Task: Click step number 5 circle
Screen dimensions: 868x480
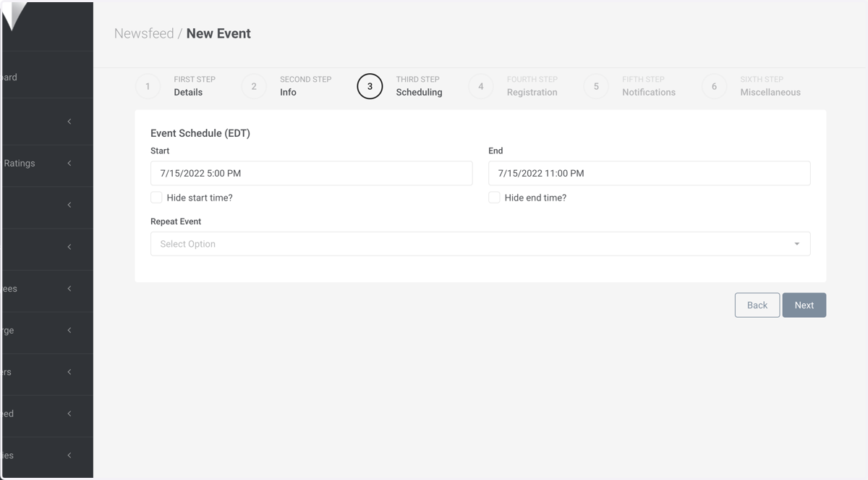Action: (x=596, y=86)
